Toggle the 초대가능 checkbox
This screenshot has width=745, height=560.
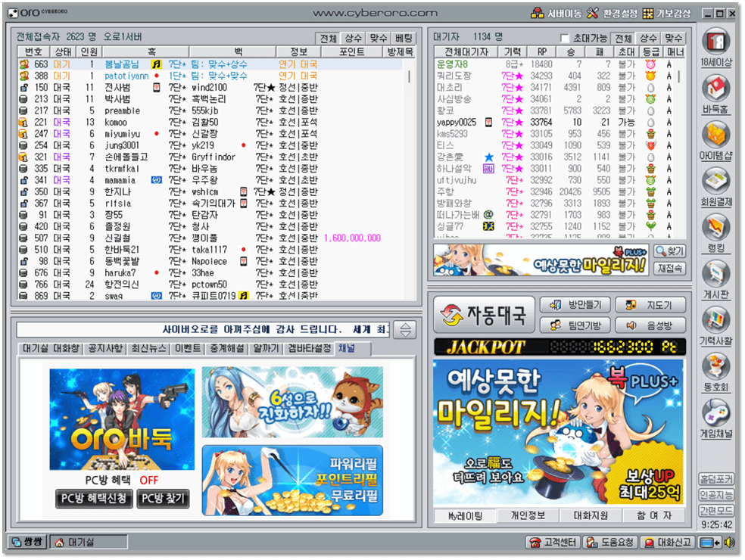click(564, 38)
